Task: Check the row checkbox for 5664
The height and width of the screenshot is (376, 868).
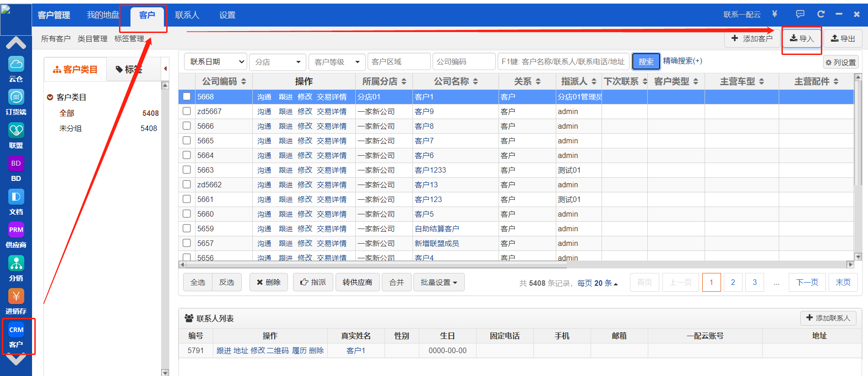Action: pyautogui.click(x=187, y=155)
